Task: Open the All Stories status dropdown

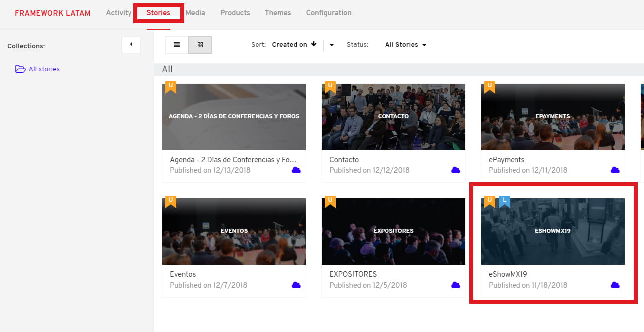Action: tap(405, 45)
